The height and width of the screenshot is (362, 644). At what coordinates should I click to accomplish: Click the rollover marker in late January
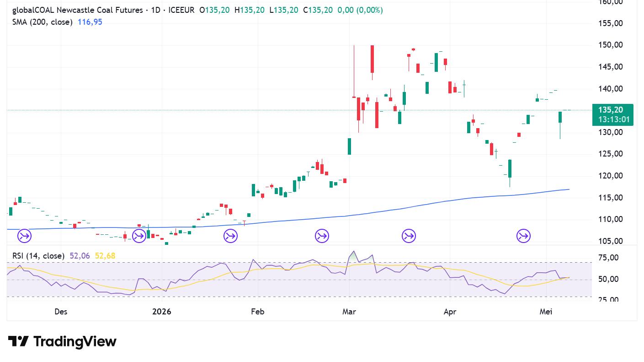pos(230,236)
